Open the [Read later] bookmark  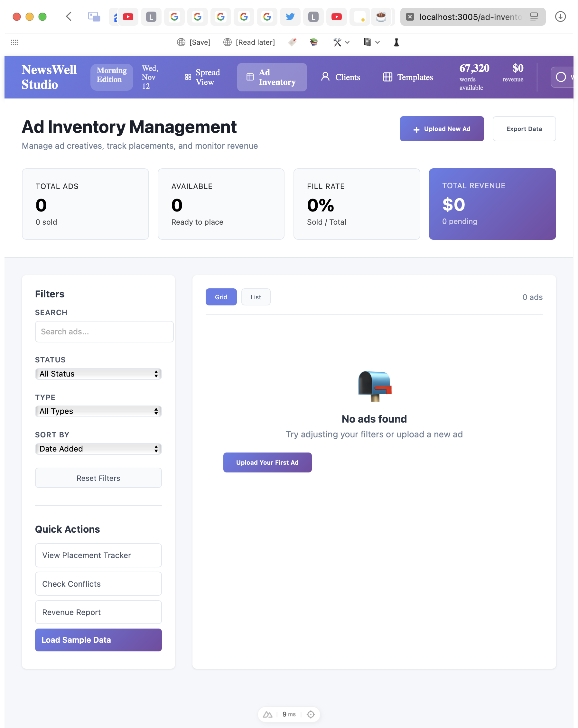[249, 42]
